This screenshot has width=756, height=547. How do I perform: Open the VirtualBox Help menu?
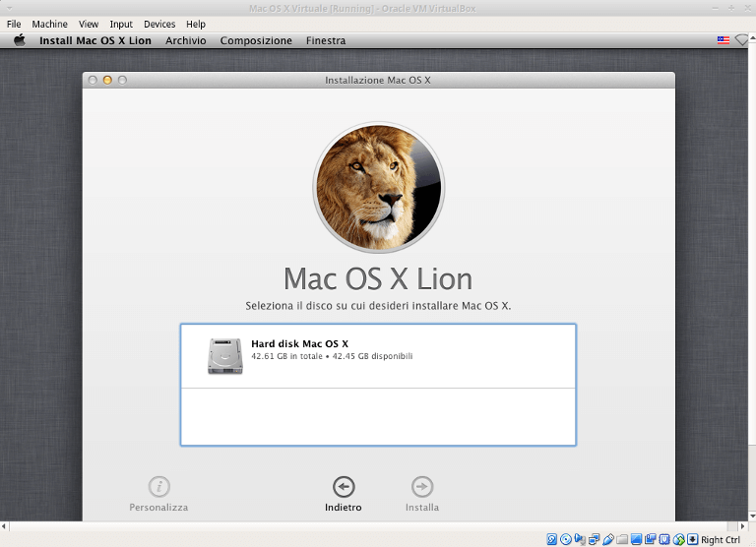(196, 24)
